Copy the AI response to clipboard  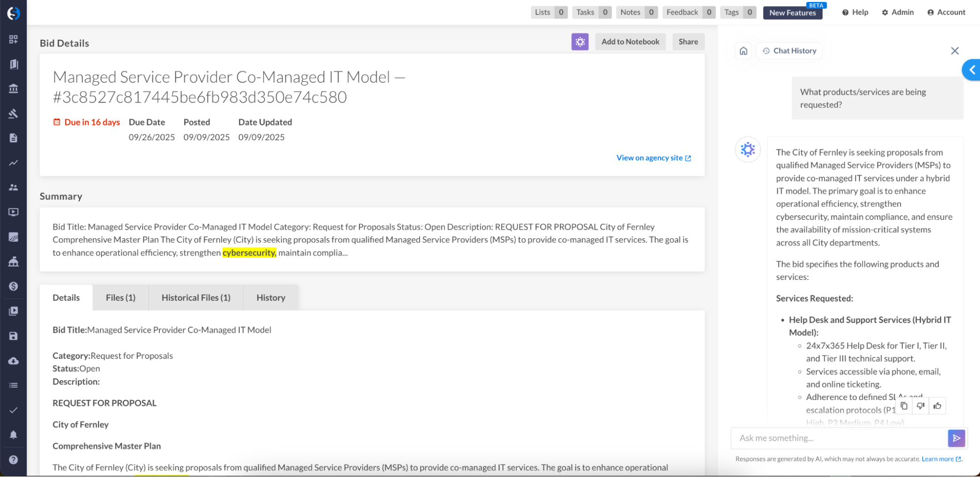904,406
